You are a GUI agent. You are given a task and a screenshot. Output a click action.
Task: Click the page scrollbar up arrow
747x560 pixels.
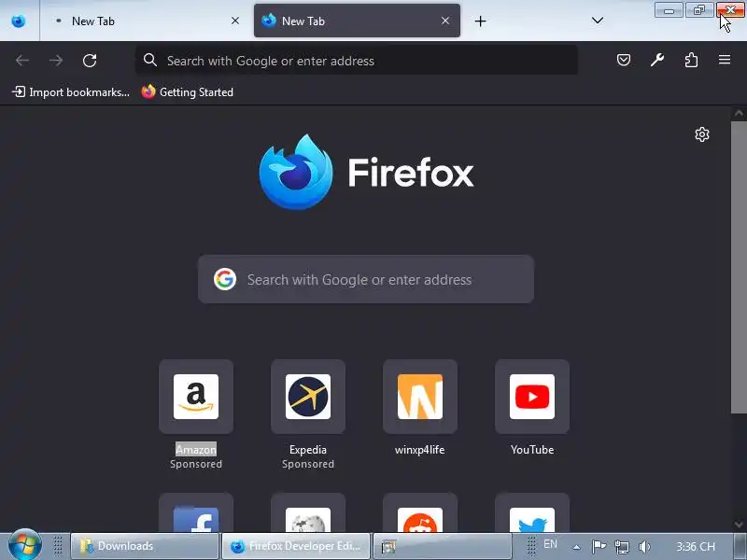[x=739, y=113]
